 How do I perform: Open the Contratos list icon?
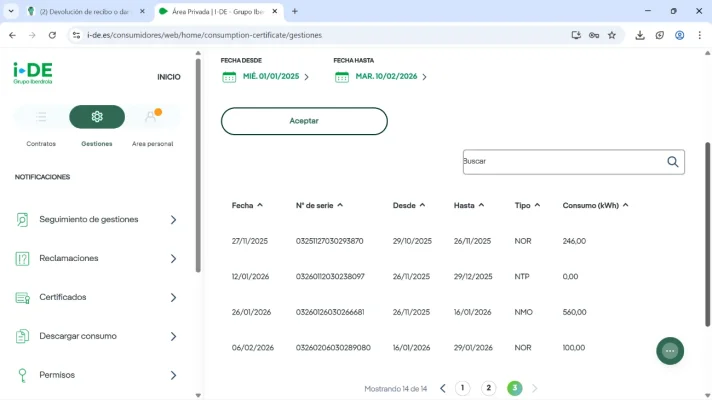click(x=41, y=117)
